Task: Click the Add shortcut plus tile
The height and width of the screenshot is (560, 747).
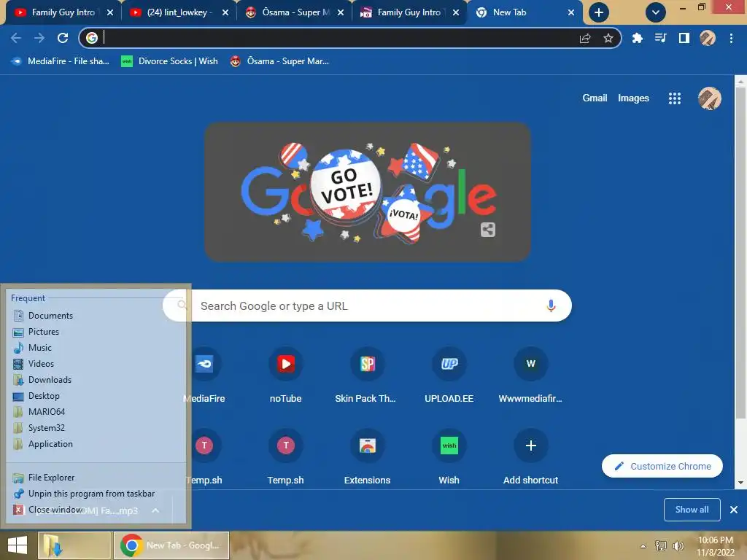Action: coord(531,458)
